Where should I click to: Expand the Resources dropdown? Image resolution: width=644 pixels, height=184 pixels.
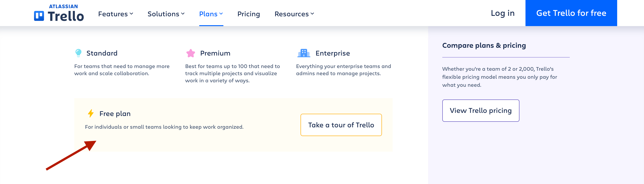click(x=294, y=14)
